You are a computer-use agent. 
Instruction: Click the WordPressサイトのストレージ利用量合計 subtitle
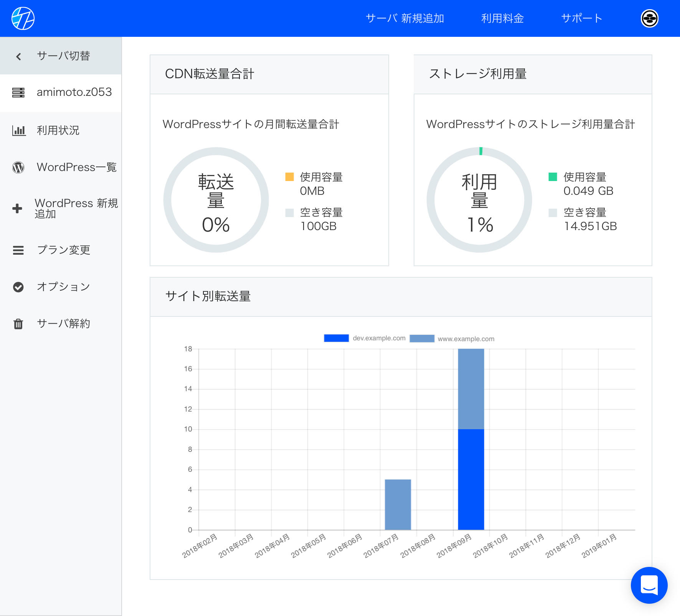[x=531, y=124]
